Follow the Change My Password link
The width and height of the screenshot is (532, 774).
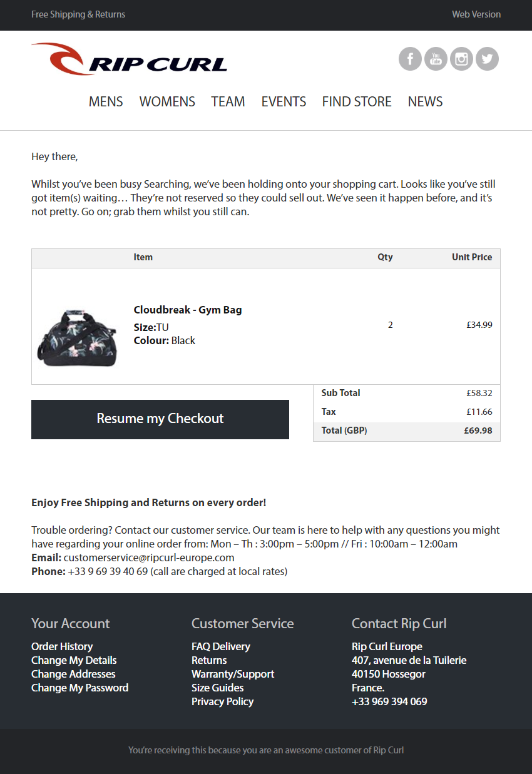pos(80,688)
